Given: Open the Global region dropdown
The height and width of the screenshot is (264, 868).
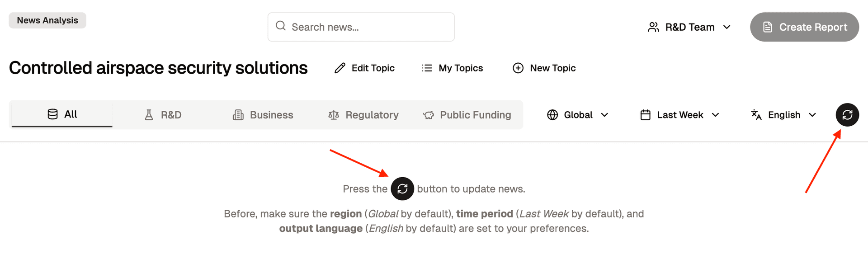Looking at the screenshot, I should 578,115.
